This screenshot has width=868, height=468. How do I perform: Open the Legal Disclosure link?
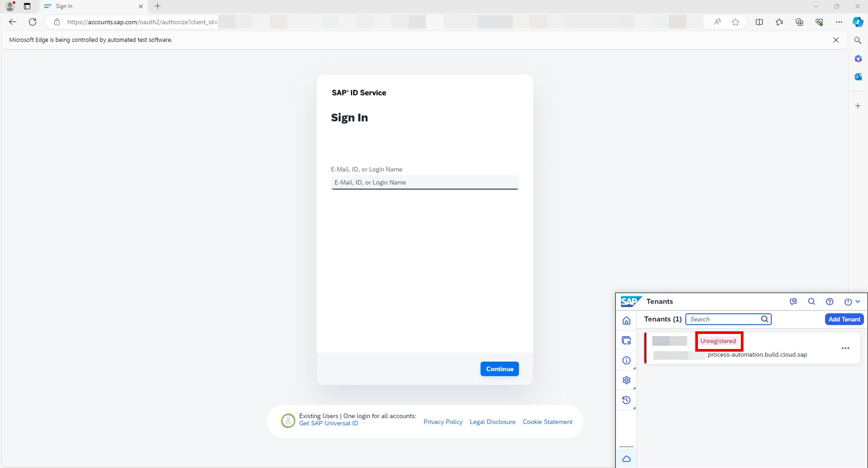tap(492, 422)
